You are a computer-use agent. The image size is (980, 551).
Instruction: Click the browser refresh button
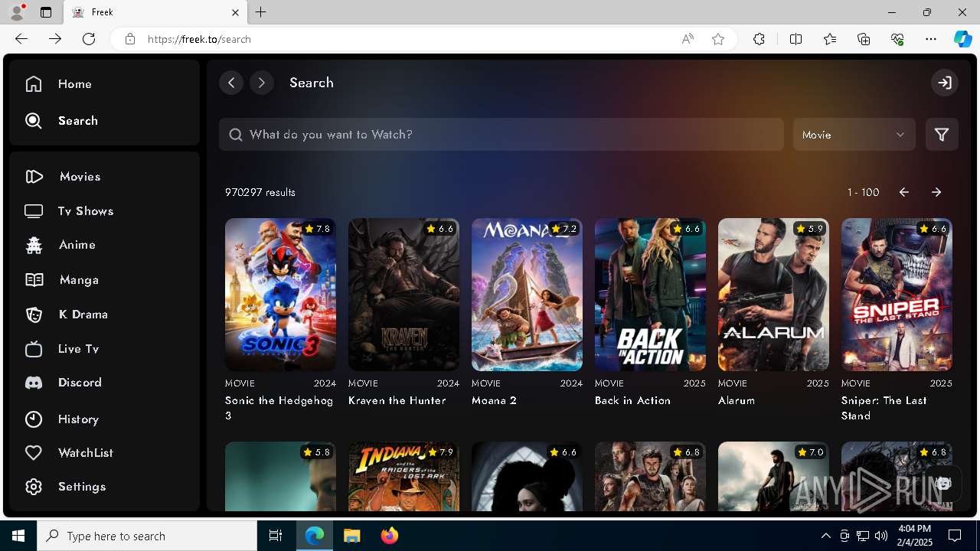click(89, 39)
